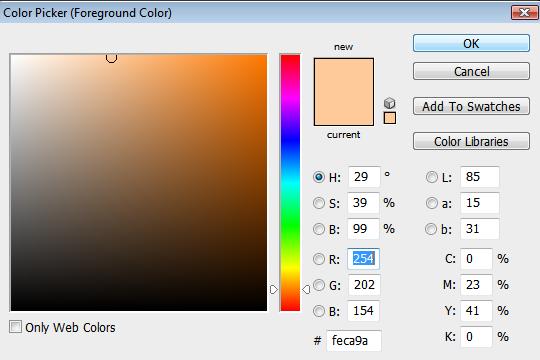Select the H hue radio button
This screenshot has height=360, width=540.
pyautogui.click(x=319, y=177)
